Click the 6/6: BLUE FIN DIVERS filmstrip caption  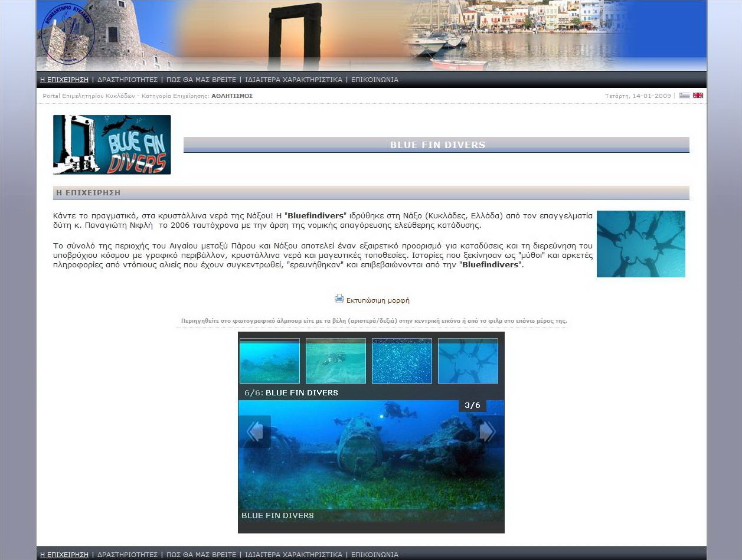(292, 392)
